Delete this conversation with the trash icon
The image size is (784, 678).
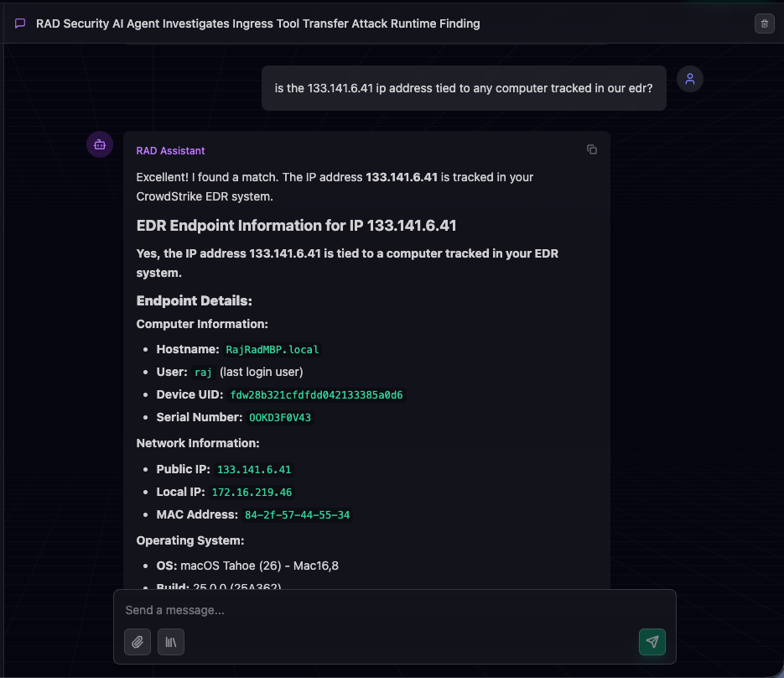pyautogui.click(x=764, y=23)
